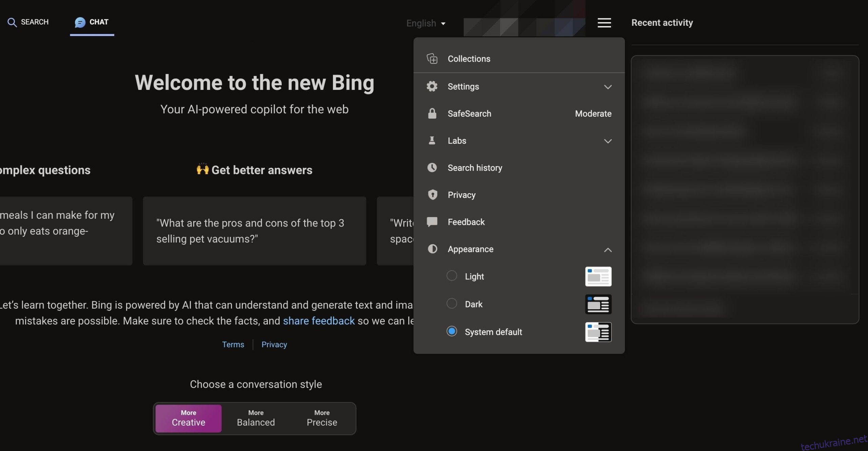Viewport: 868px width, 451px height.
Task: Open the Terms link
Action: point(233,345)
